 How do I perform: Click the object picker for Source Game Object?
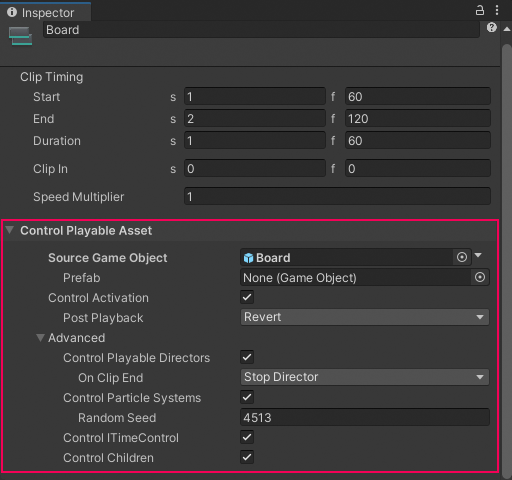(x=462, y=257)
